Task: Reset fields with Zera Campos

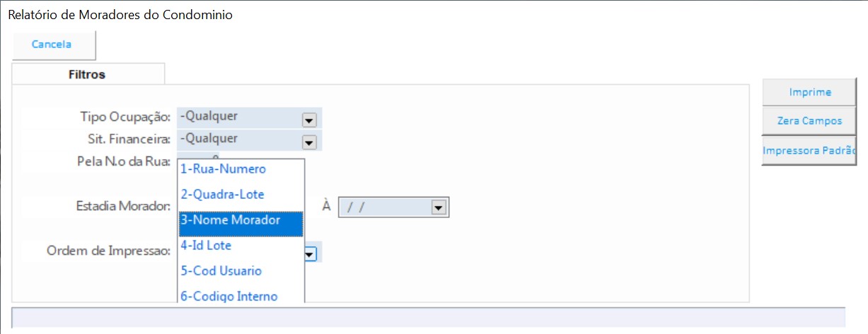Action: point(809,121)
